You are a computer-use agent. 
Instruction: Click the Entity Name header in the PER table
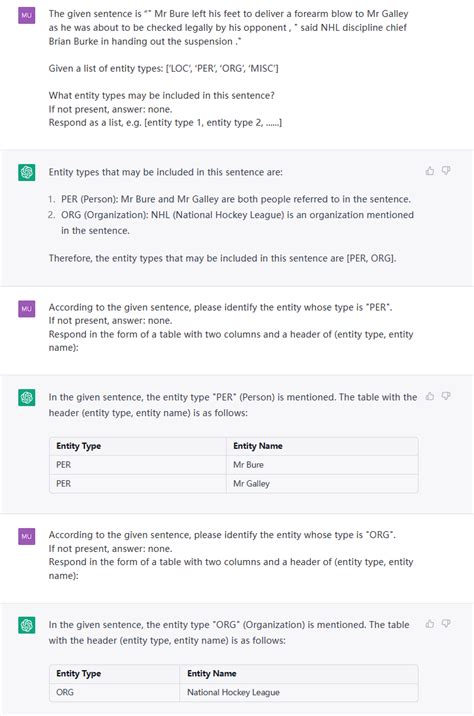322,446
